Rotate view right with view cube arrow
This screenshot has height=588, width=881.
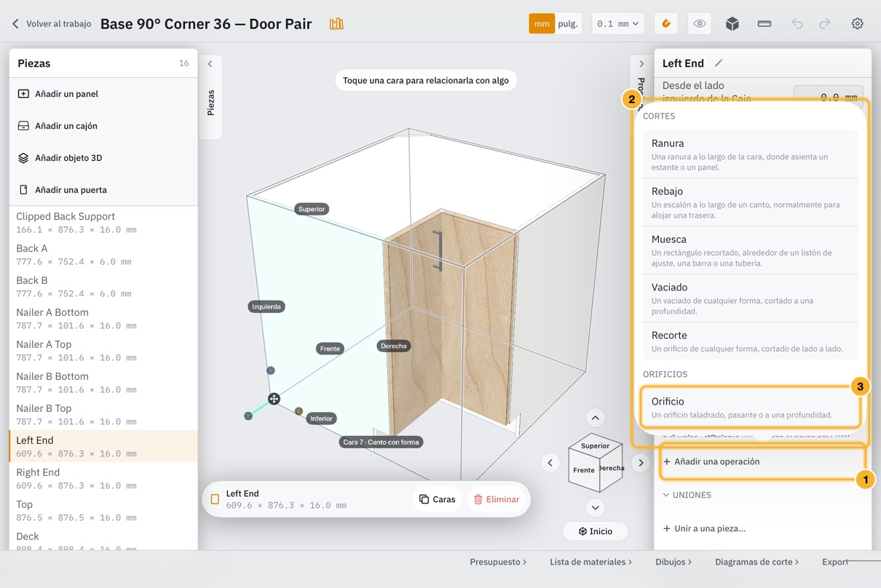tap(641, 463)
